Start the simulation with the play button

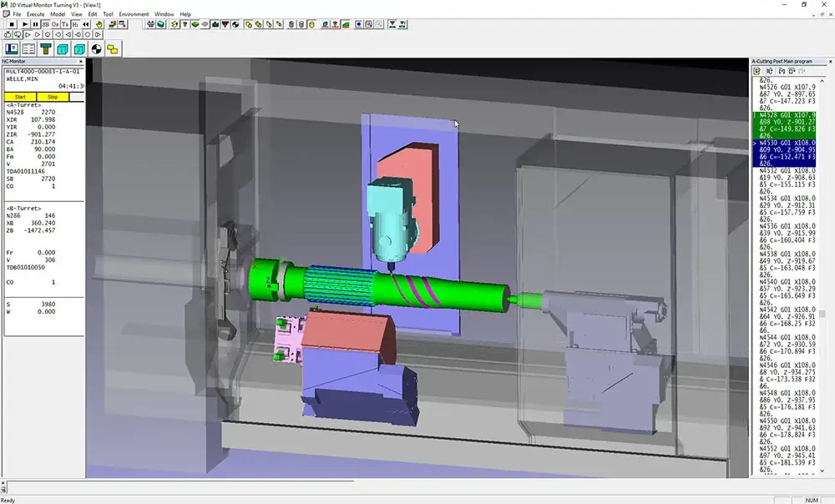coord(25,24)
